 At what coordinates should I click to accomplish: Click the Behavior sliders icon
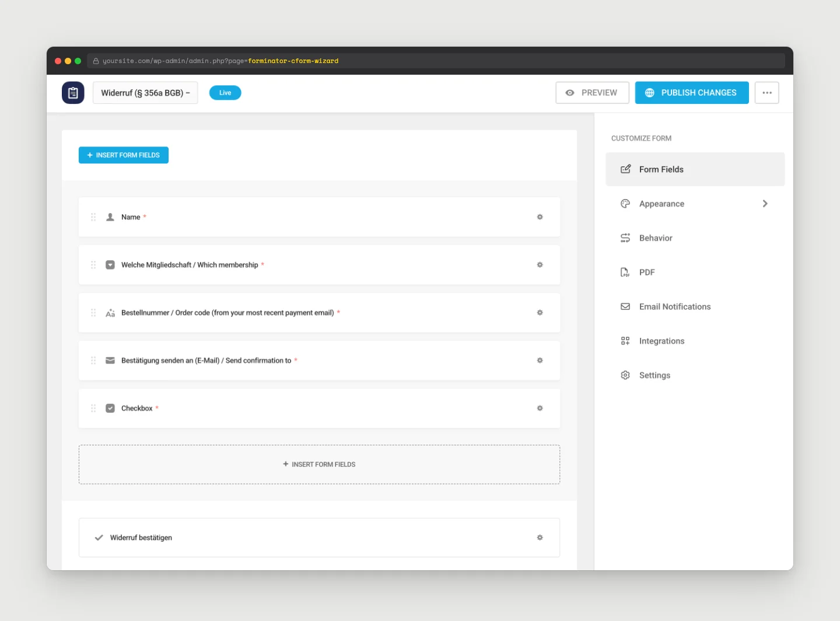tap(625, 238)
